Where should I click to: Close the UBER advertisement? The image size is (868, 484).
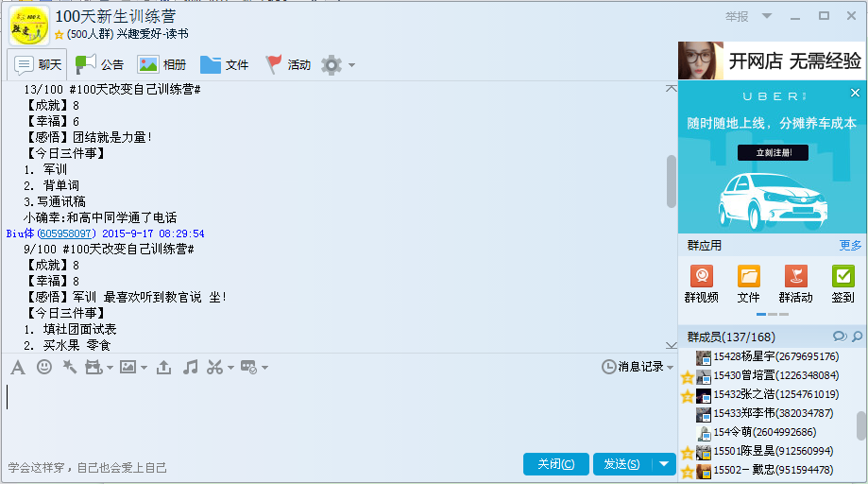(x=855, y=94)
